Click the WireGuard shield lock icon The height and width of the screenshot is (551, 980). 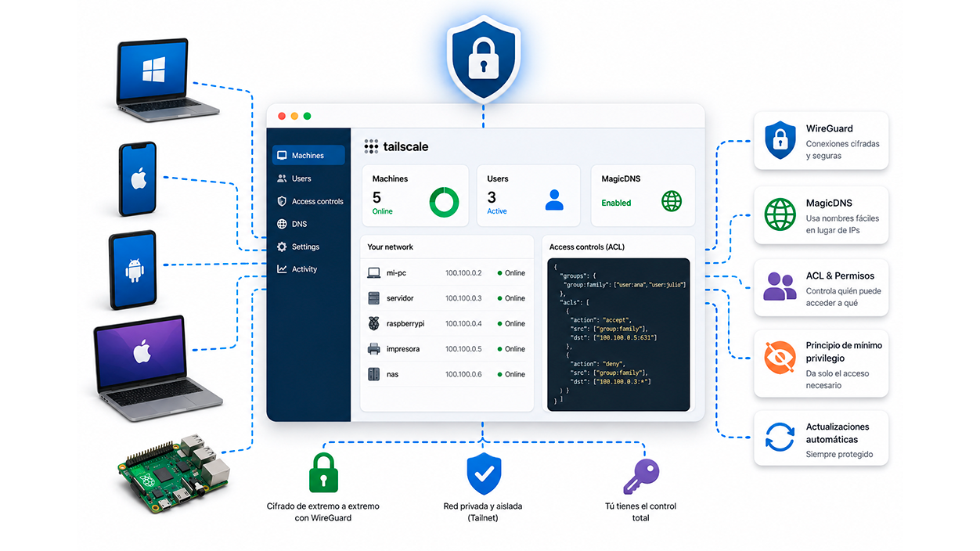click(780, 141)
